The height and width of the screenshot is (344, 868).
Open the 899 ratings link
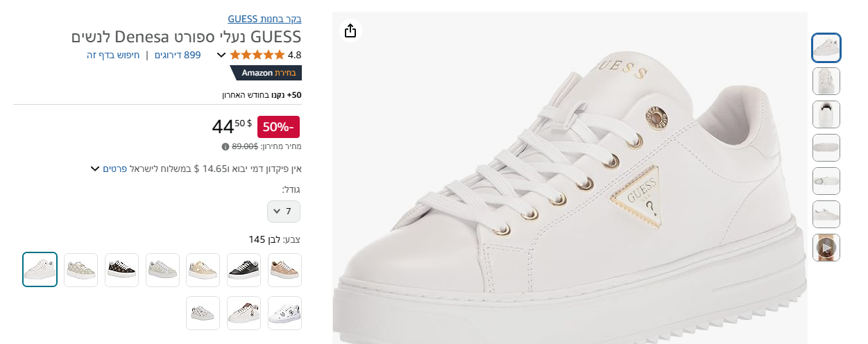178,55
